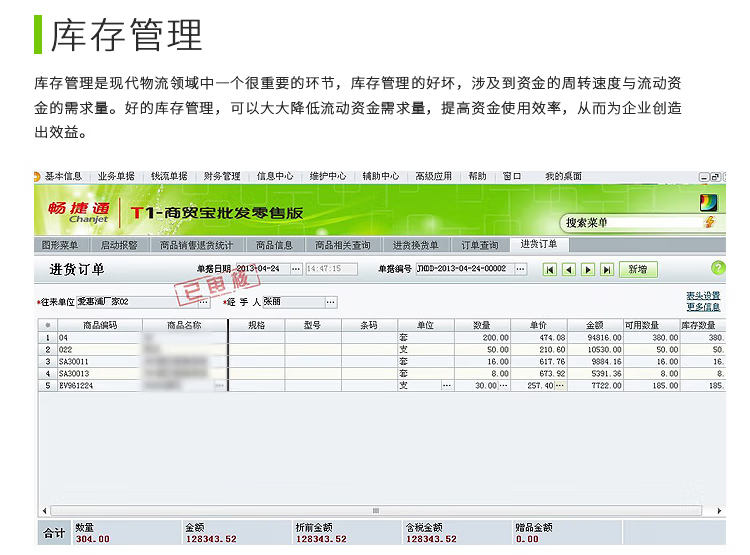The image size is (750, 555).
Task: Select product code cell SA30011
Action: (x=100, y=362)
